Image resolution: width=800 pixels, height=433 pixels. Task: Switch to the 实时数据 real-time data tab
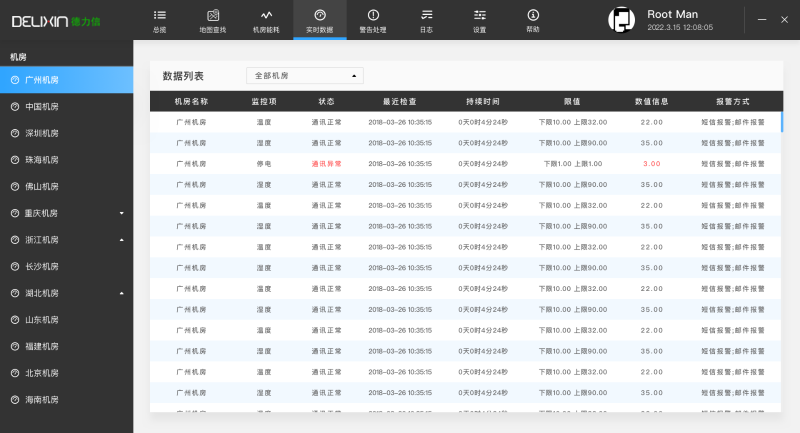click(x=320, y=20)
